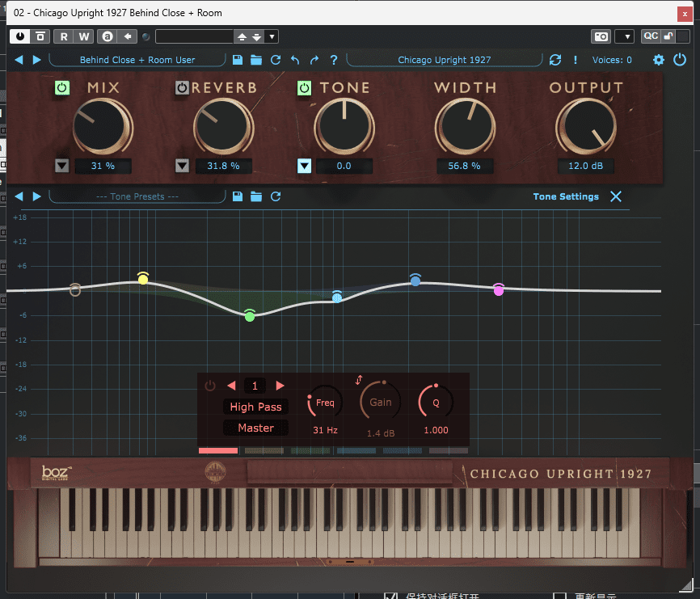The width and height of the screenshot is (700, 599).
Task: Click the QC quick controls button
Action: point(651,36)
